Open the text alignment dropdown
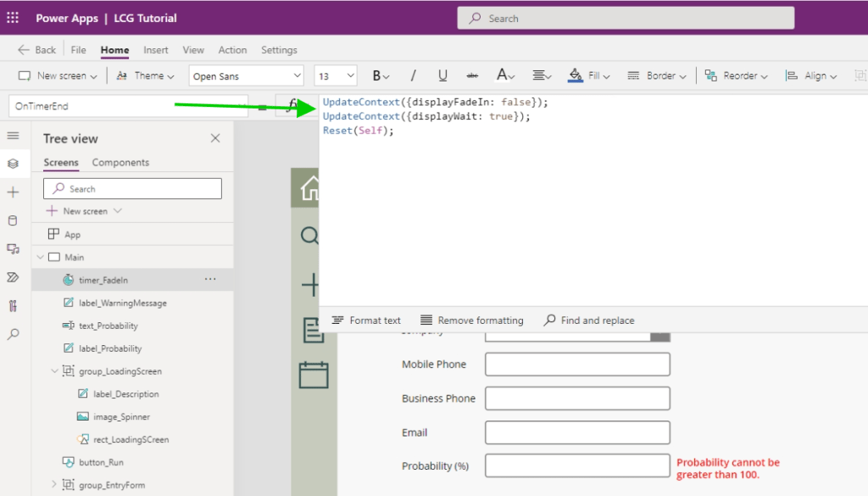Image resolution: width=868 pixels, height=496 pixels. click(542, 75)
